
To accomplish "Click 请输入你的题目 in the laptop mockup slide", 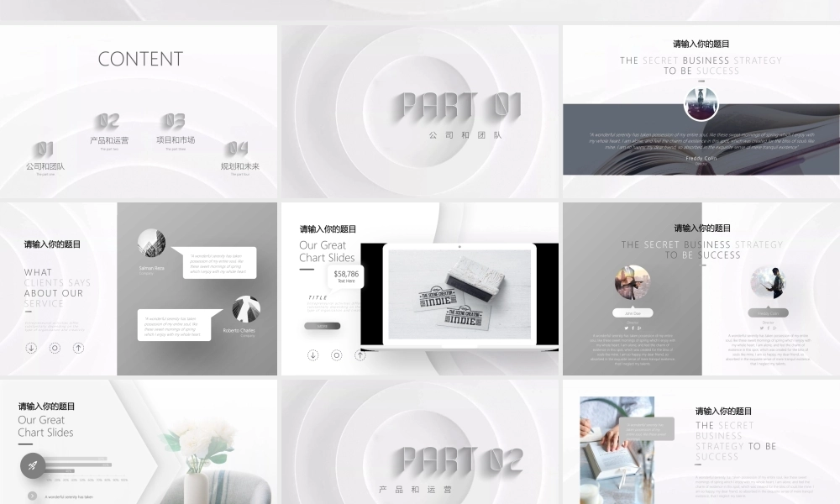I will pos(328,229).
